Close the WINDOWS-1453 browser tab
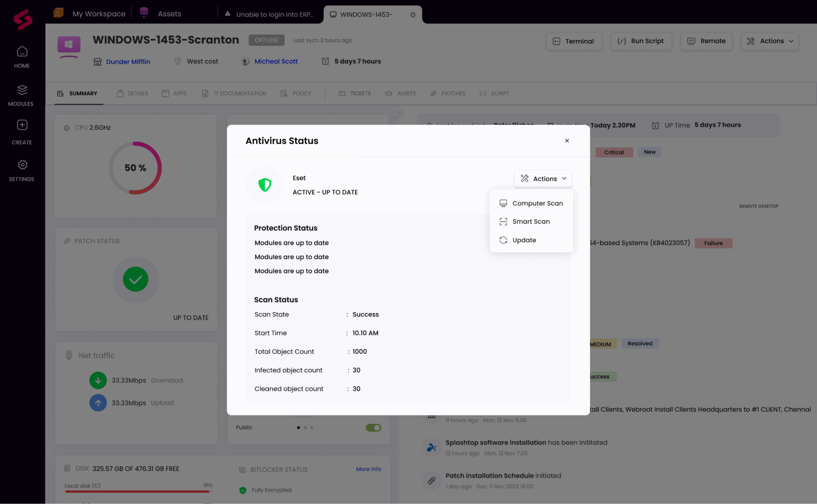The height and width of the screenshot is (504, 817). pos(413,15)
